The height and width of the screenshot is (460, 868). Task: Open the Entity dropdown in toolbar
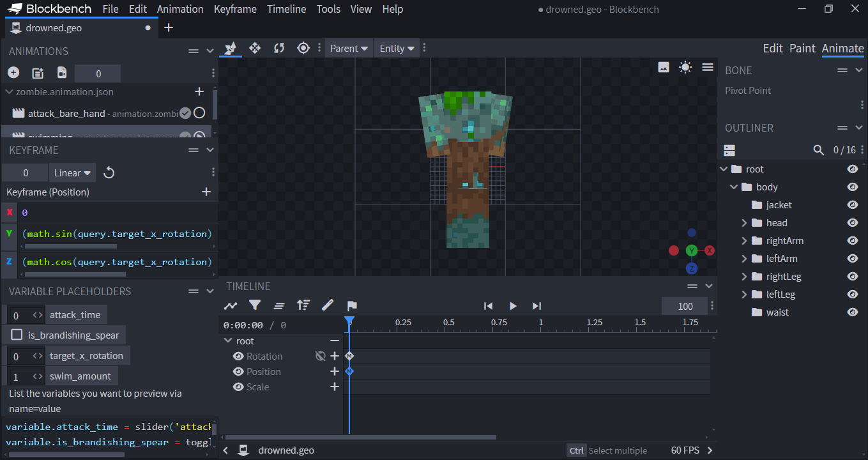point(397,49)
